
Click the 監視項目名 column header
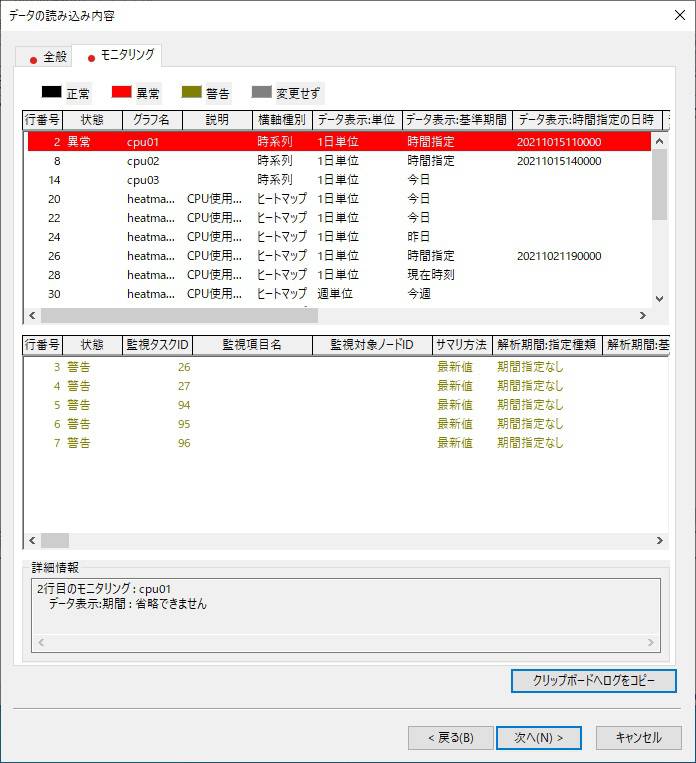(x=252, y=345)
